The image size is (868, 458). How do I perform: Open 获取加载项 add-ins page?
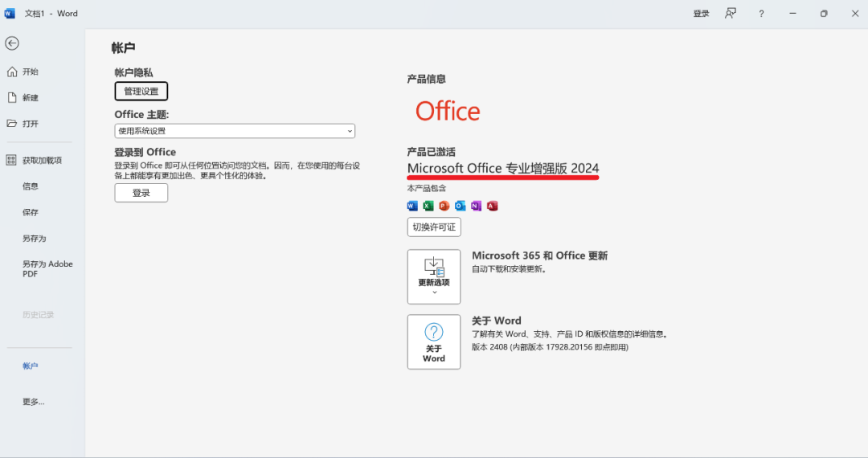click(42, 161)
